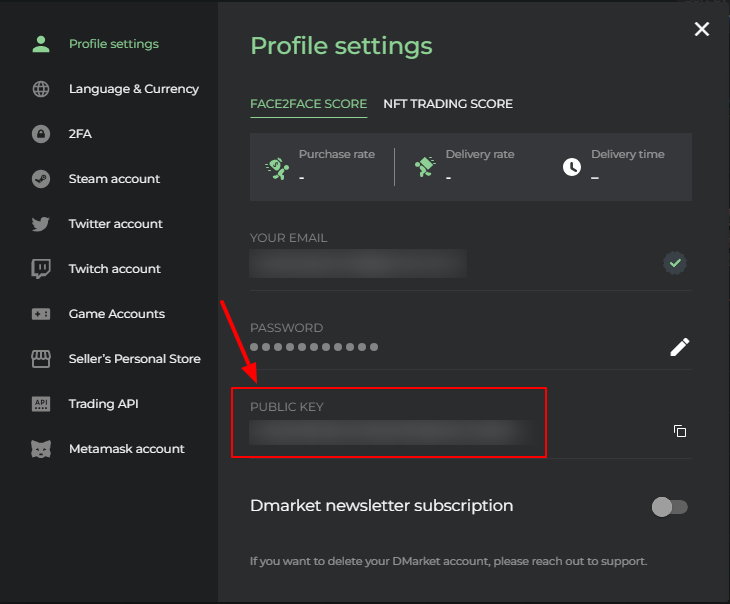Click the Steam account logo icon

click(41, 179)
